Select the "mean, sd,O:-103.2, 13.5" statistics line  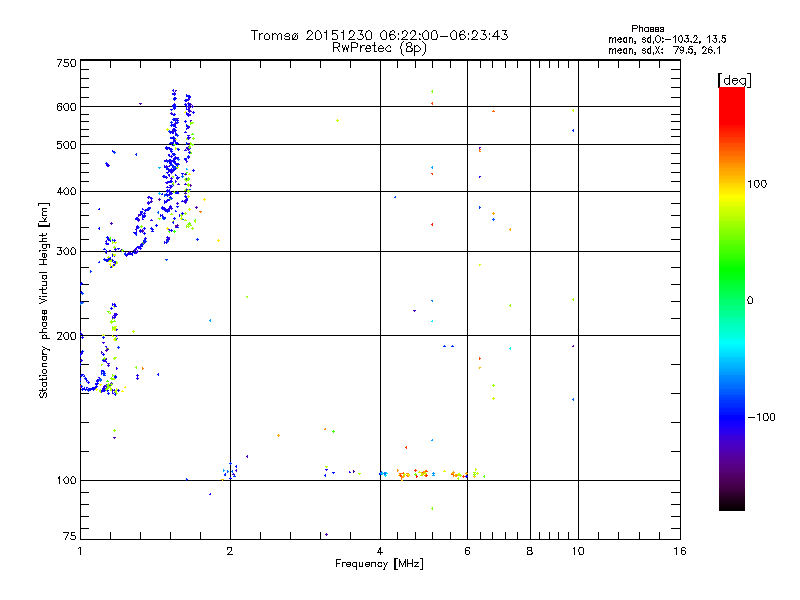coord(667,39)
